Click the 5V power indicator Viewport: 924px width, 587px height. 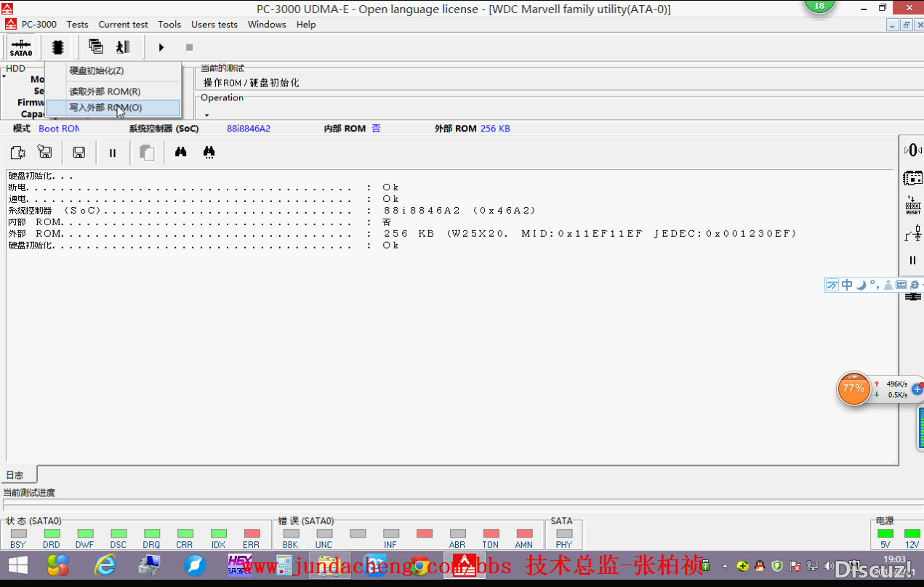tap(885, 533)
